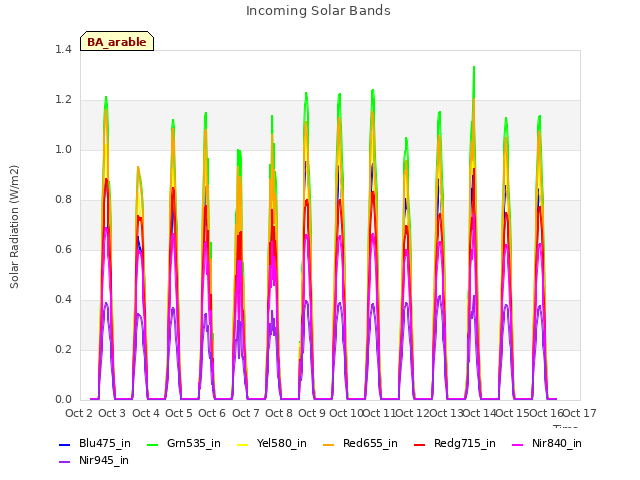Click the Oct 3 x-axis date label
The height and width of the screenshot is (480, 640).
[x=112, y=413]
